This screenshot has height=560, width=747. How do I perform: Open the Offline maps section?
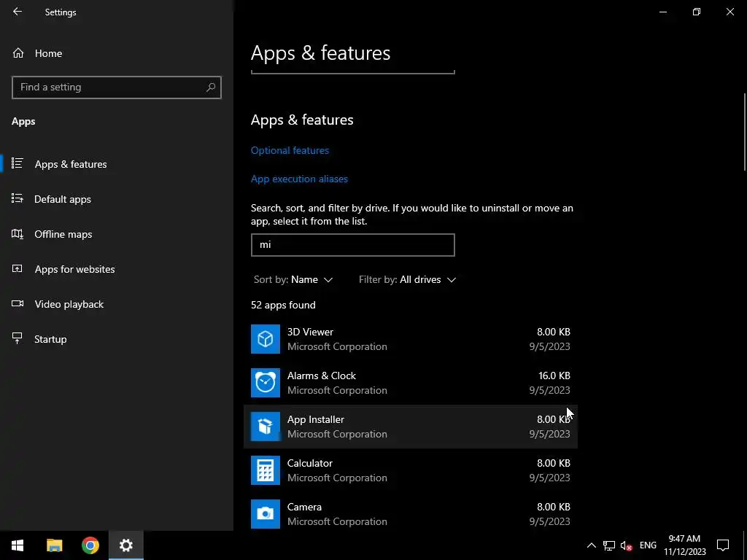tap(63, 234)
